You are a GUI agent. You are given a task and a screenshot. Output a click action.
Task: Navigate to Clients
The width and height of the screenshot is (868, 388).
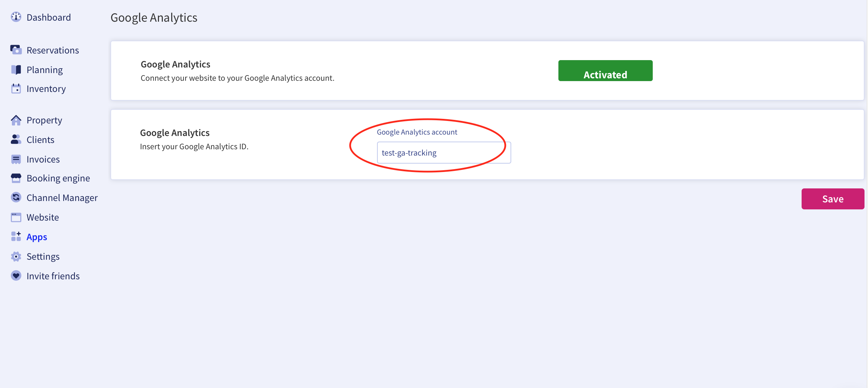coord(41,139)
